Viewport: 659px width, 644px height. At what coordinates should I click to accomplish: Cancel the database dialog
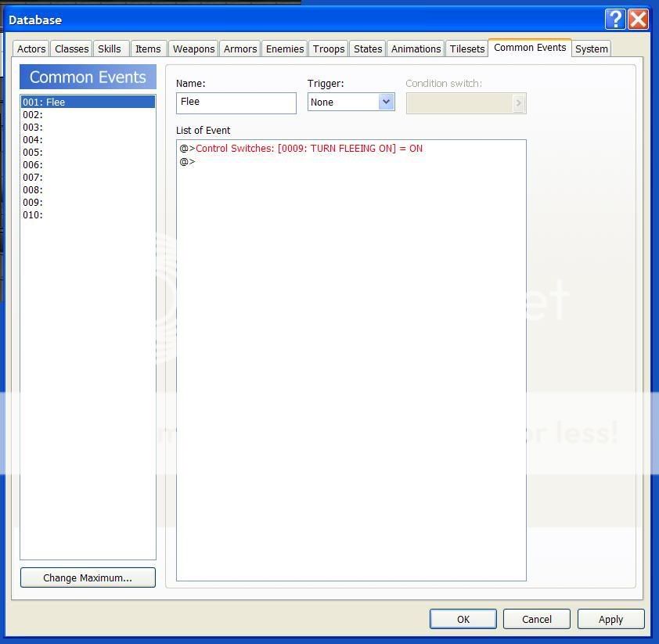pos(537,619)
